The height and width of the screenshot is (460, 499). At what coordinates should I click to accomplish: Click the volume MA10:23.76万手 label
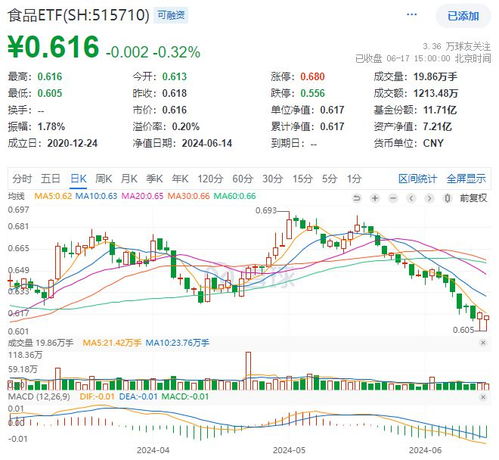point(177,343)
